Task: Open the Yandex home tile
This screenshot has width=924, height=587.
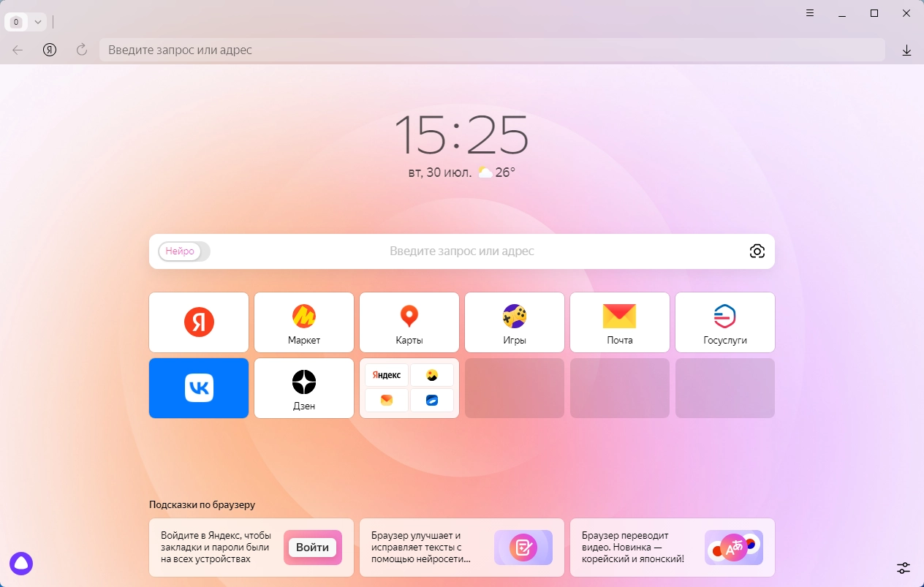Action: tap(199, 322)
